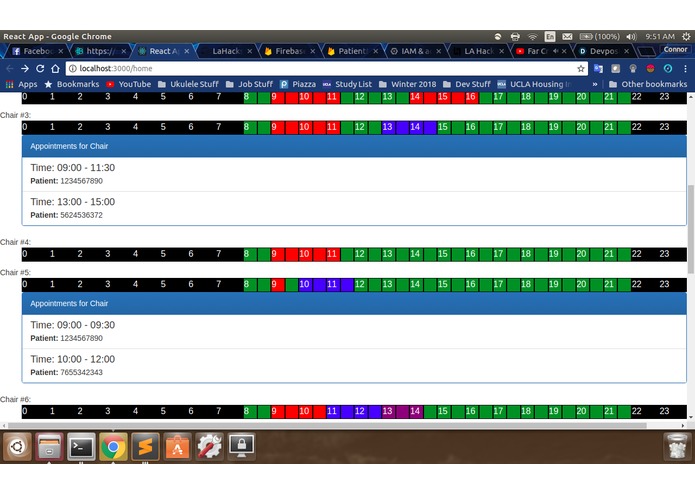Screen dimensions: 695x494
Task: Select the blue 13 slot in Chair #3
Action: 389,127
